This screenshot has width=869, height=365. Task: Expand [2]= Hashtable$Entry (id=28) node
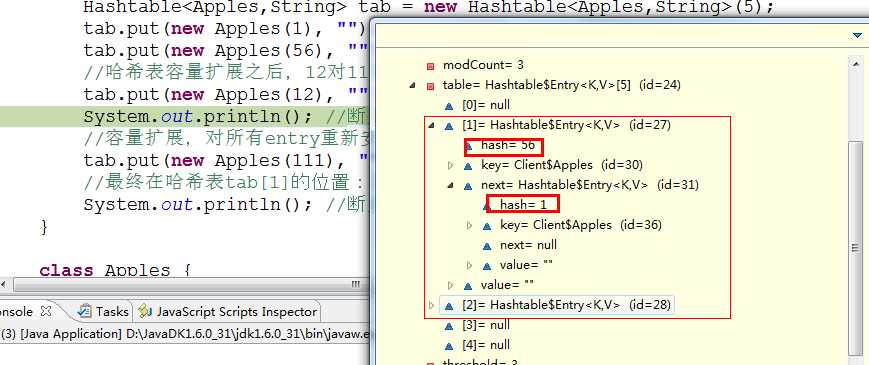tap(432, 305)
